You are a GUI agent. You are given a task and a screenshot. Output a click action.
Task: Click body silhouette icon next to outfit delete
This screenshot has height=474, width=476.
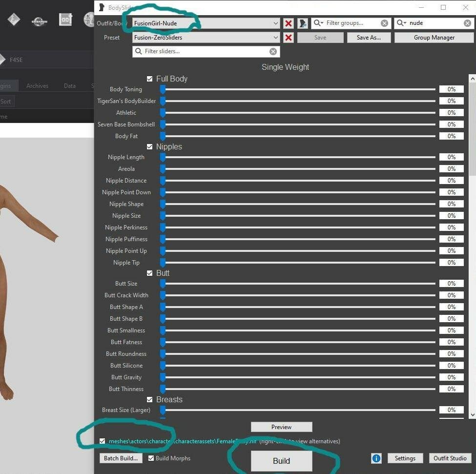(302, 23)
